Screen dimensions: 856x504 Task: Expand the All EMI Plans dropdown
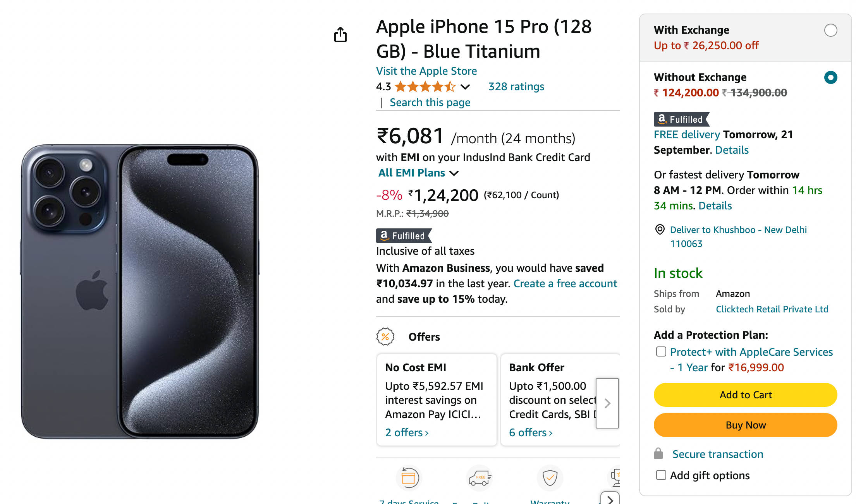point(418,173)
